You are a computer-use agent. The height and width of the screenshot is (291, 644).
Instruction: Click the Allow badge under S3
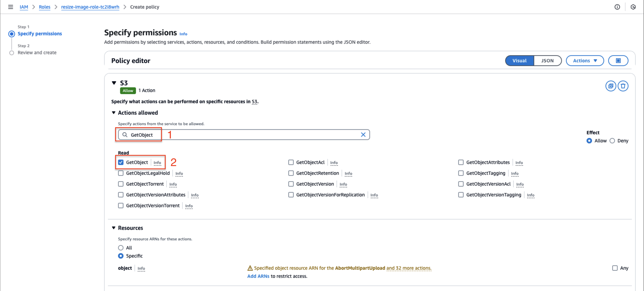pos(128,91)
